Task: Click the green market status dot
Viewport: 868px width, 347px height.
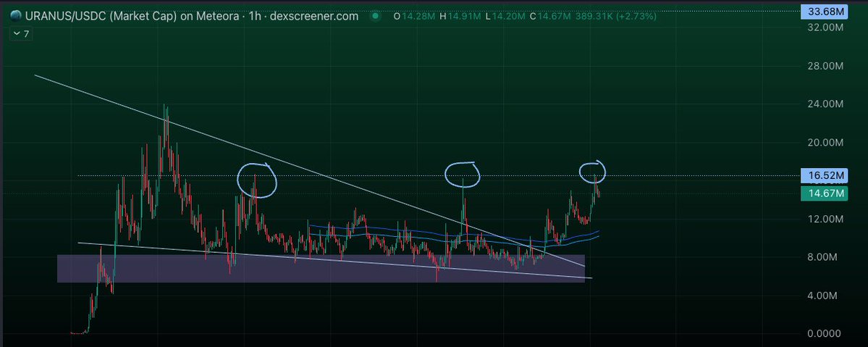Action: (x=376, y=16)
